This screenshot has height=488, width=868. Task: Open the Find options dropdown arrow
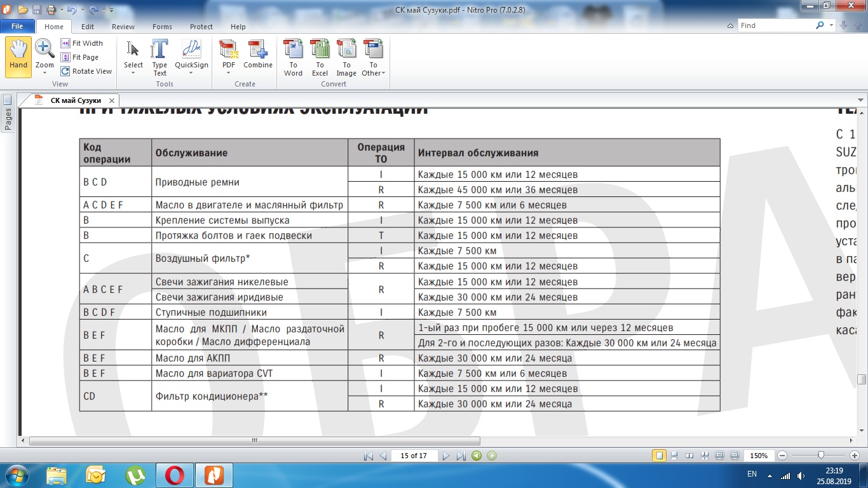831,25
